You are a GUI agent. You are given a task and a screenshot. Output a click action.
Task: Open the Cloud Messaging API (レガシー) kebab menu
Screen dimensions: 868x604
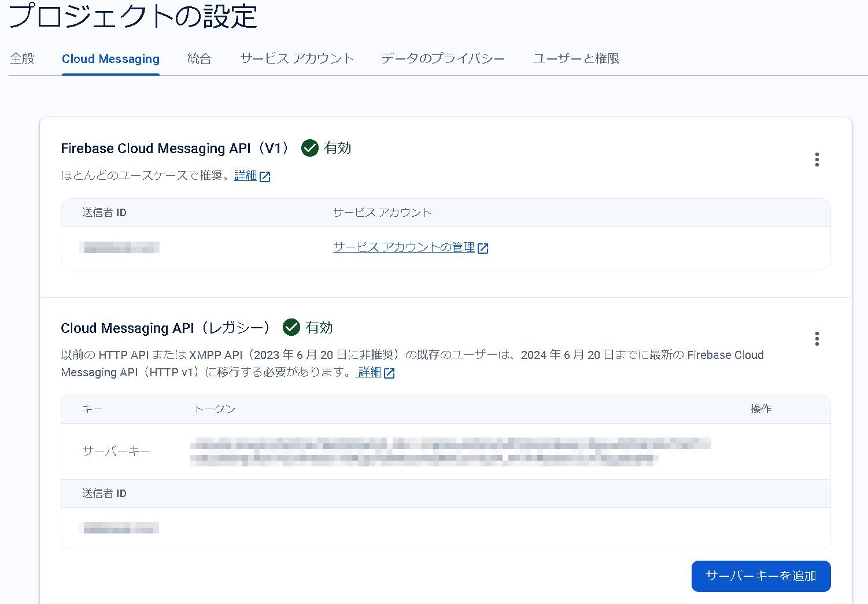817,339
